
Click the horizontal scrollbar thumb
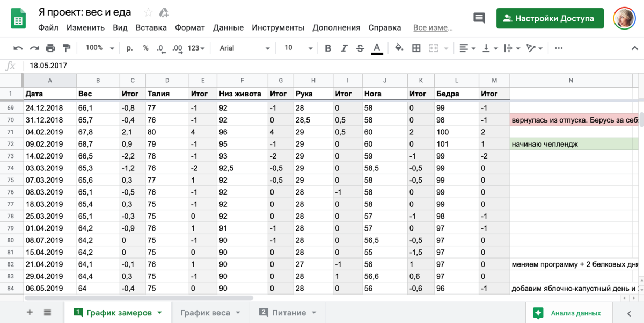[x=138, y=298]
